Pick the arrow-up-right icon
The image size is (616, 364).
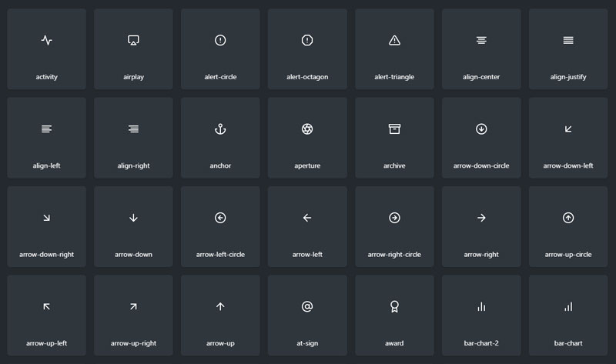click(133, 306)
